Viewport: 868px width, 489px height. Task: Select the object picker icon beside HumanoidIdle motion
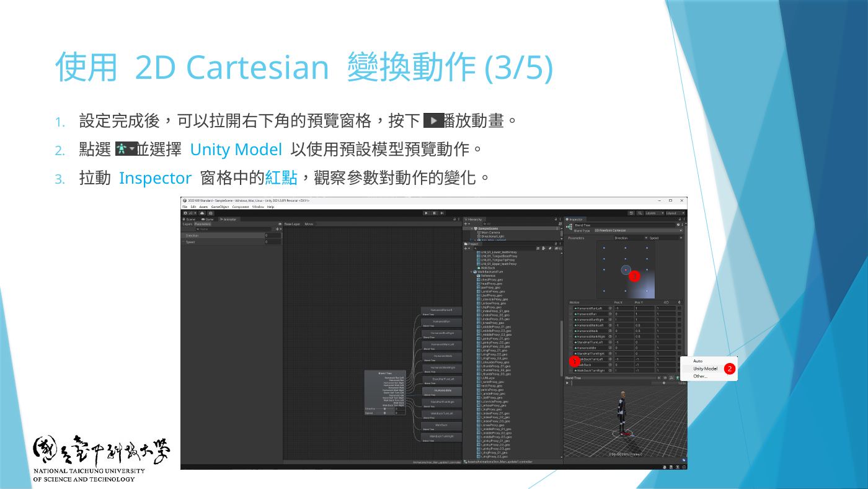(610, 348)
